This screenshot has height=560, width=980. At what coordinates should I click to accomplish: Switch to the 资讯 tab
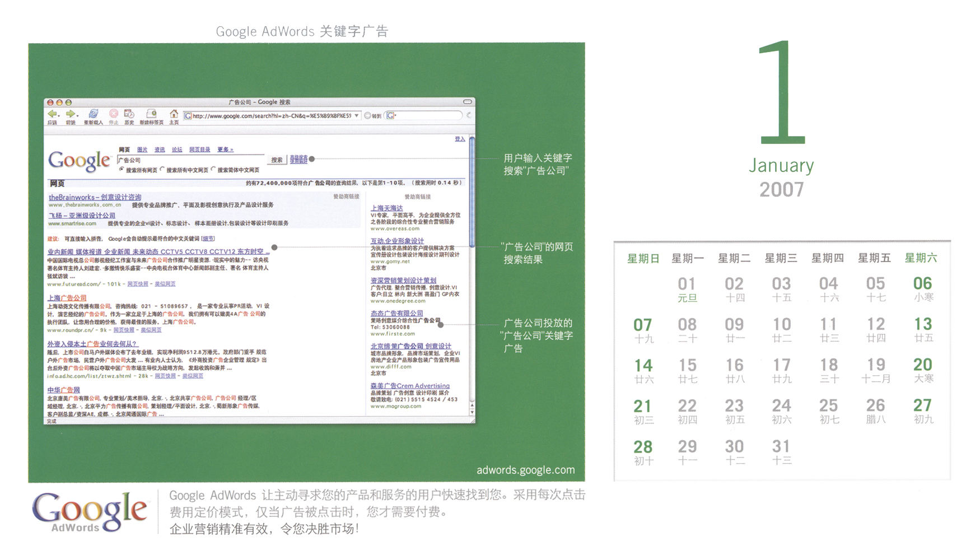160,150
